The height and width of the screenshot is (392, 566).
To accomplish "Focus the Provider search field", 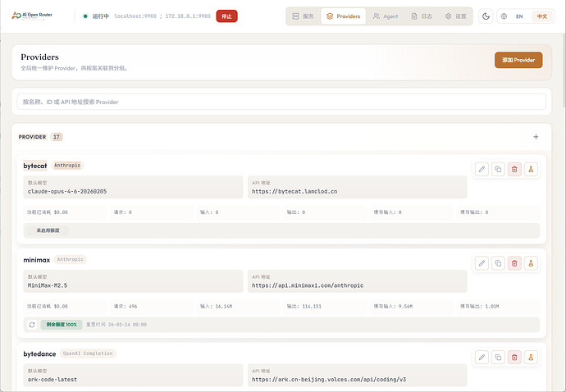I will coord(281,102).
